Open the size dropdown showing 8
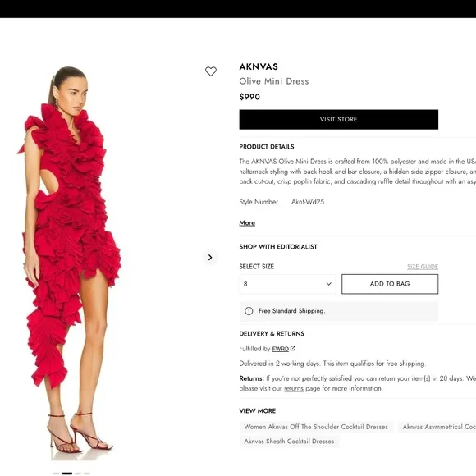 pos(287,284)
